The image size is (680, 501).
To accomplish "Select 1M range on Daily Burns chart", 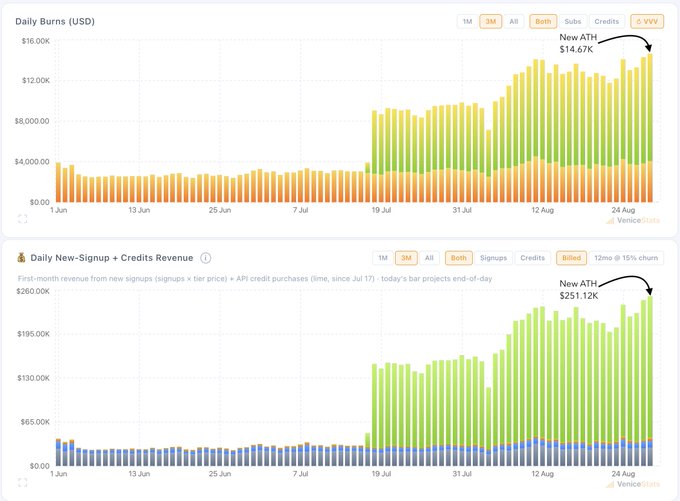I will tap(467, 21).
